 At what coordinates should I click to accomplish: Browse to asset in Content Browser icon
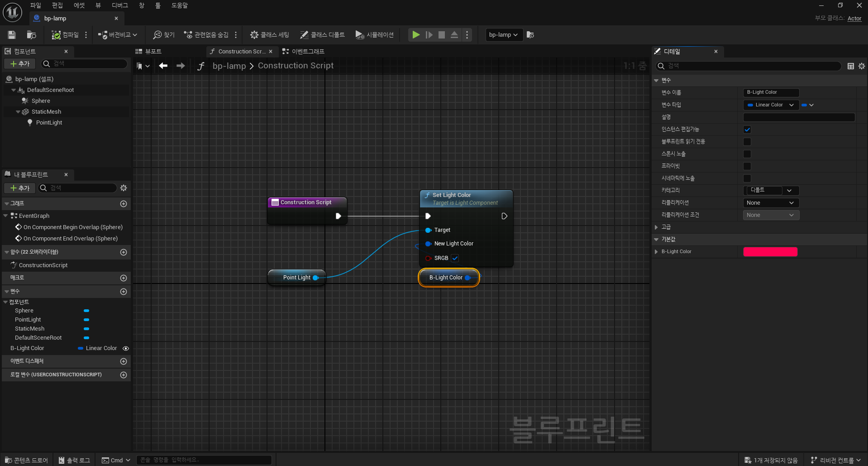(31, 35)
